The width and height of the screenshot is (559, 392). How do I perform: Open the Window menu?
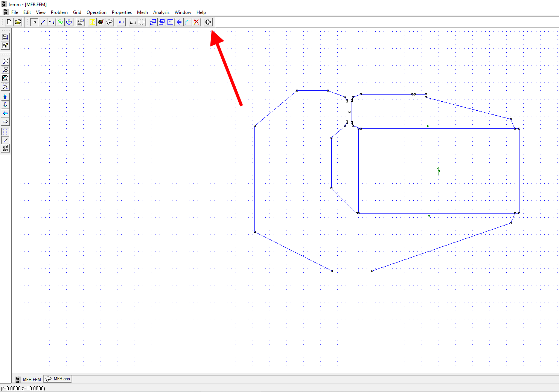click(183, 12)
